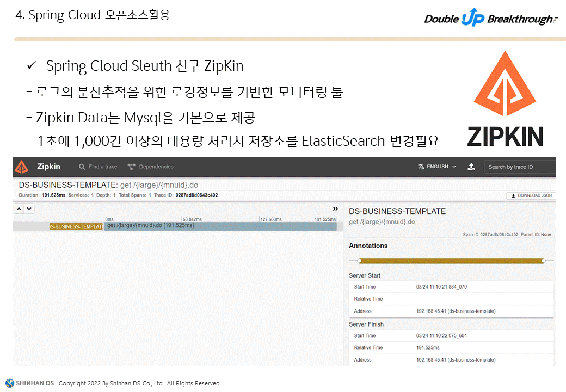Click Server Start address 192.168.45.41
This screenshot has width=566, height=392.
(456, 311)
